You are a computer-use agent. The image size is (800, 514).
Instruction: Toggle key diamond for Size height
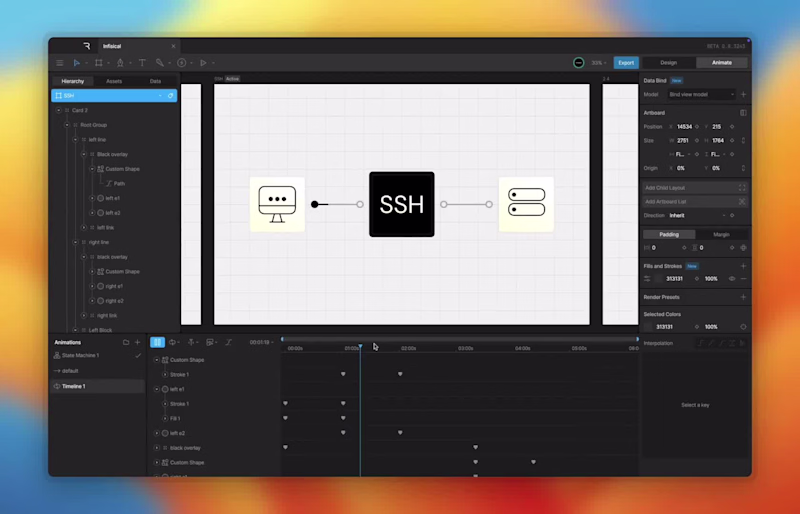coord(732,140)
